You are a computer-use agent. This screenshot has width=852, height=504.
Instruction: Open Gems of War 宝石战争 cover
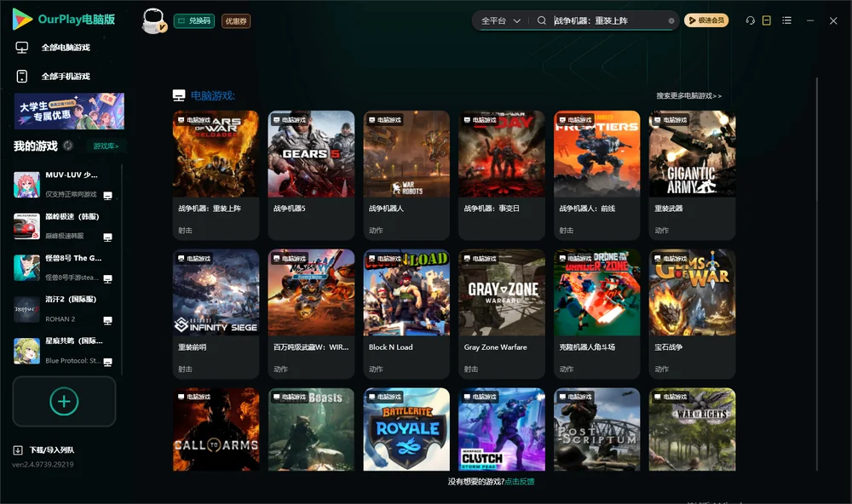[x=692, y=292]
